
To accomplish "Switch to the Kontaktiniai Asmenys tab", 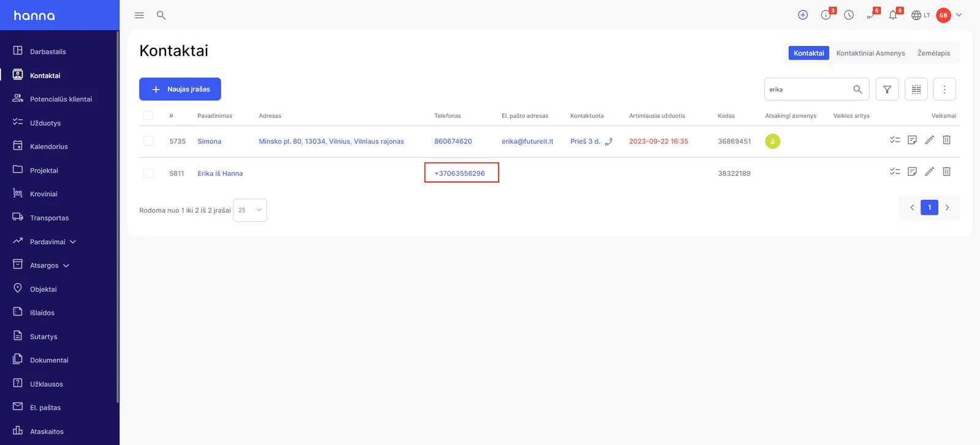I will [x=870, y=53].
